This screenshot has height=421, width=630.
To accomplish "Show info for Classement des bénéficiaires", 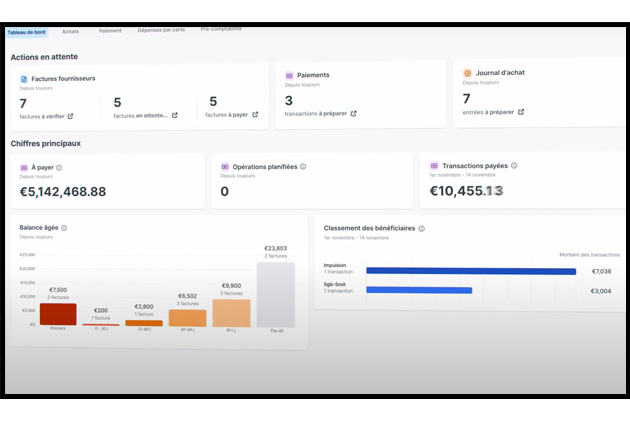I will (422, 229).
